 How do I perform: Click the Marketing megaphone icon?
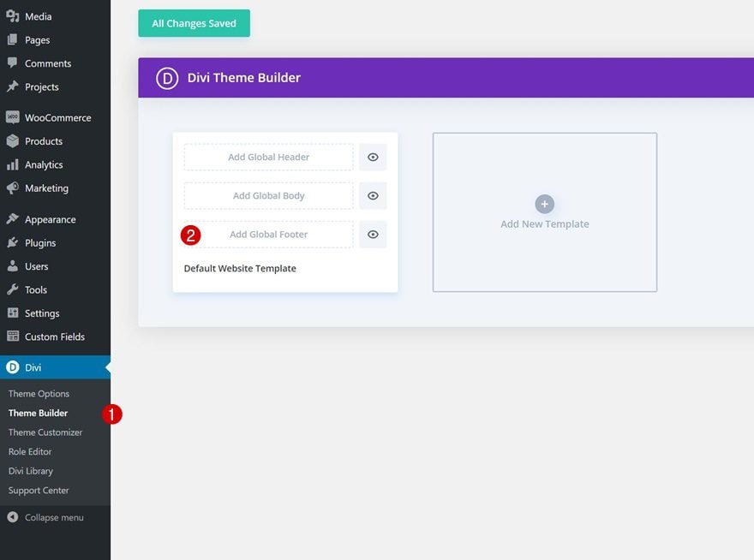pyautogui.click(x=13, y=188)
